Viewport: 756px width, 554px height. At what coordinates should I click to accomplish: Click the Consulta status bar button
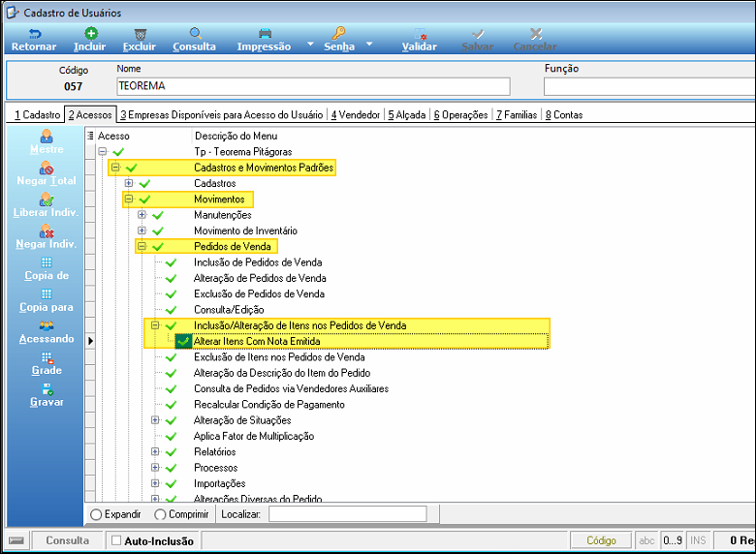click(x=68, y=540)
